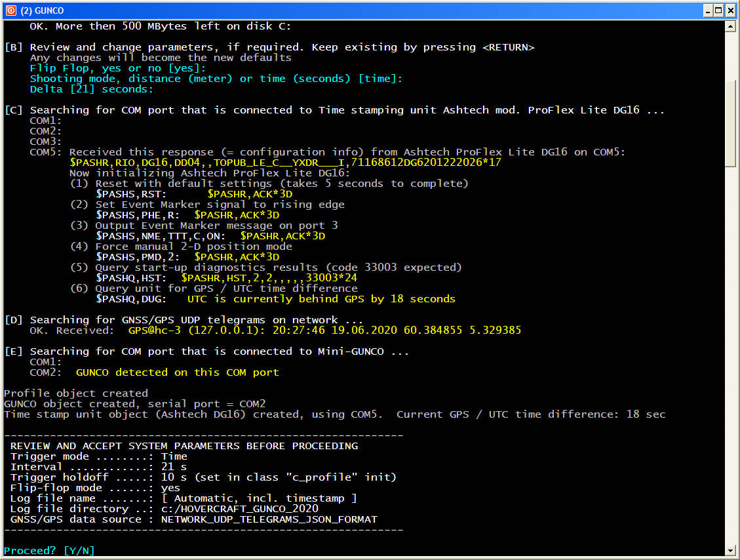Click '$PASHR,HST,2,2,,,,,33003*24' response

269,278
